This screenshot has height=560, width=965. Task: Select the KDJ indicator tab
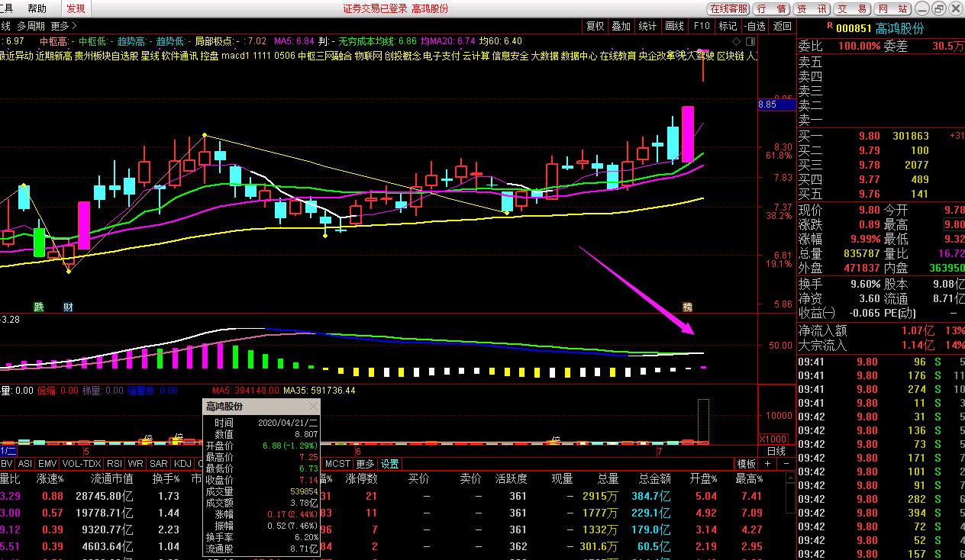pos(182,464)
